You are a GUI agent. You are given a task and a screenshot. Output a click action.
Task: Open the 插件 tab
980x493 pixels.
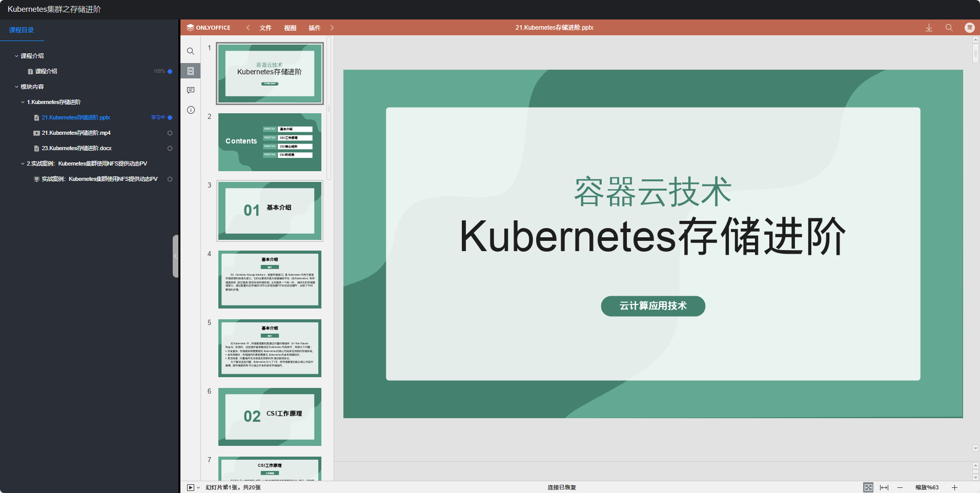(315, 28)
